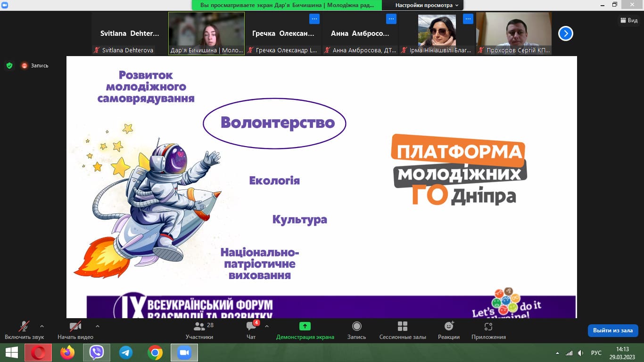Switch input language РУС
644x362 pixels.
[596, 353]
